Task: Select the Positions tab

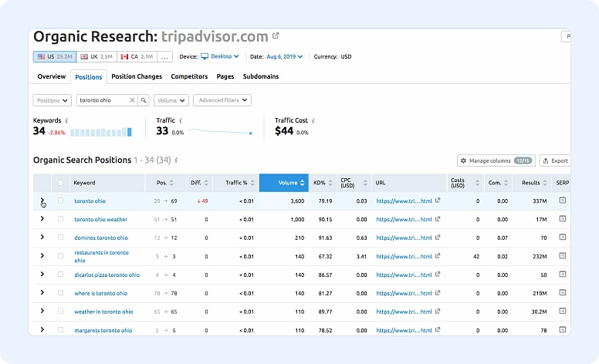Action: click(x=89, y=77)
